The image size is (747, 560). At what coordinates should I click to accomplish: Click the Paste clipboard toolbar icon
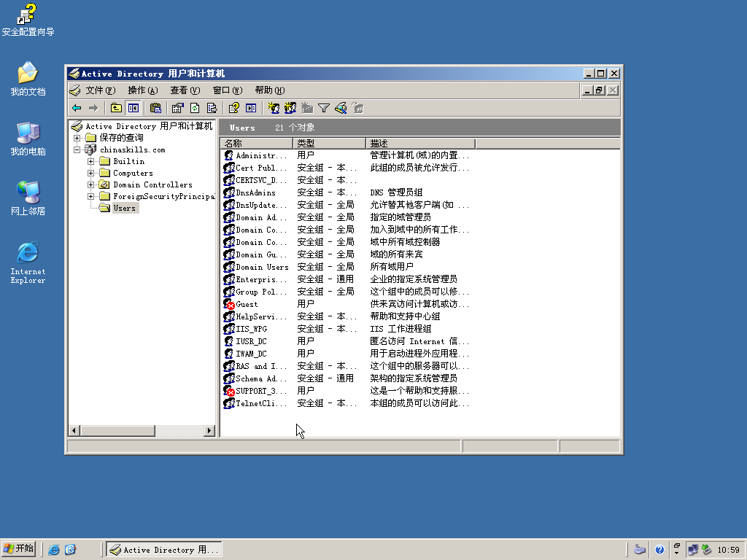click(155, 108)
